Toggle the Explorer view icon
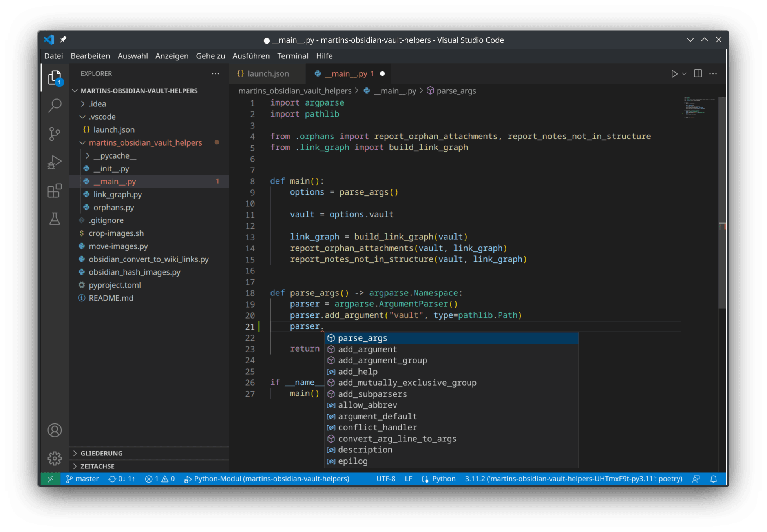This screenshot has height=532, width=767. click(x=55, y=77)
